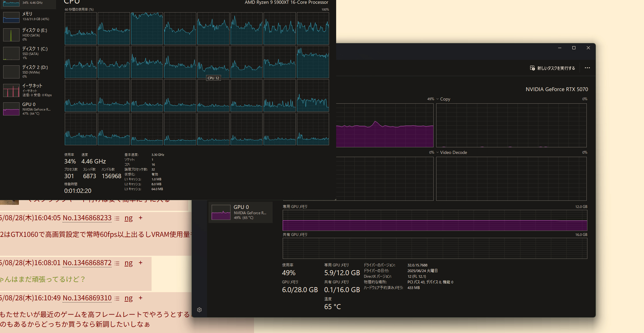Select イーサネット in the sidebar
644x333 pixels.
pyautogui.click(x=29, y=90)
